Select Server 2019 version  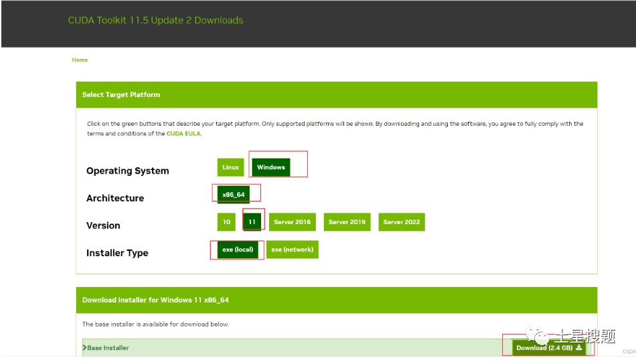(347, 221)
